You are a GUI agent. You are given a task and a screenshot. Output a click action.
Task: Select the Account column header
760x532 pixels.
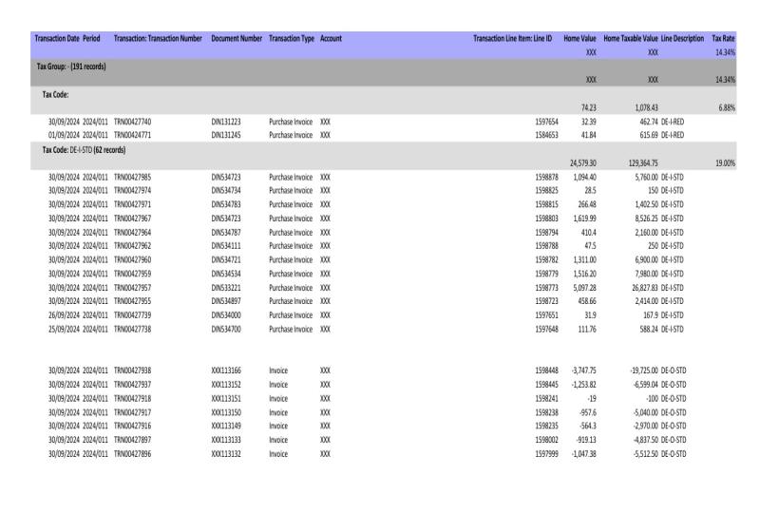(x=332, y=38)
